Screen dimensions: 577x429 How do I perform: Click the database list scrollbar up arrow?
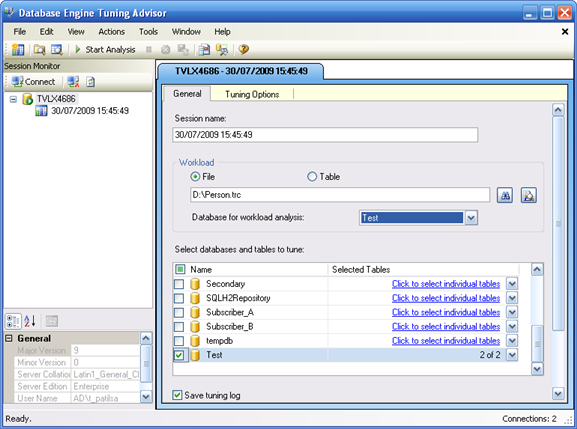(537, 270)
